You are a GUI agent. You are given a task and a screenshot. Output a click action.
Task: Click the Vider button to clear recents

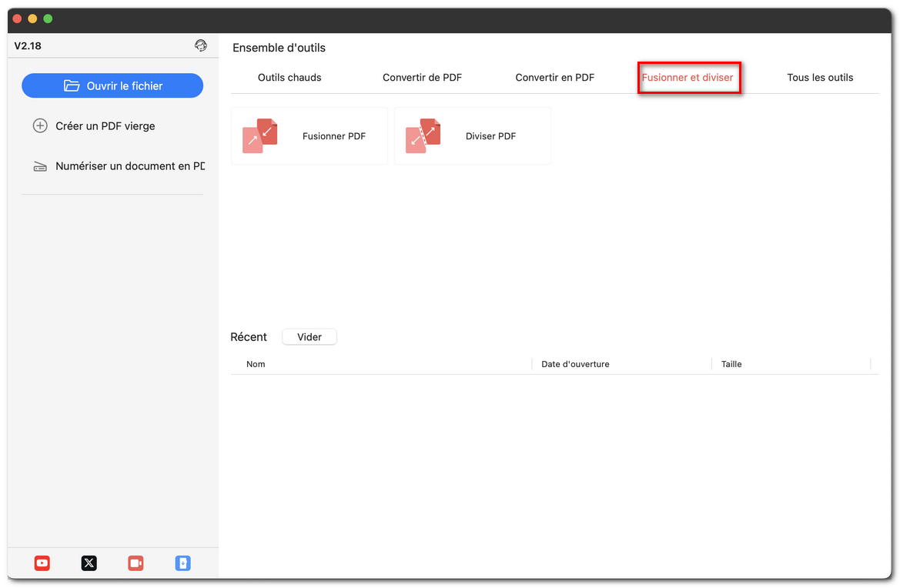pyautogui.click(x=309, y=336)
